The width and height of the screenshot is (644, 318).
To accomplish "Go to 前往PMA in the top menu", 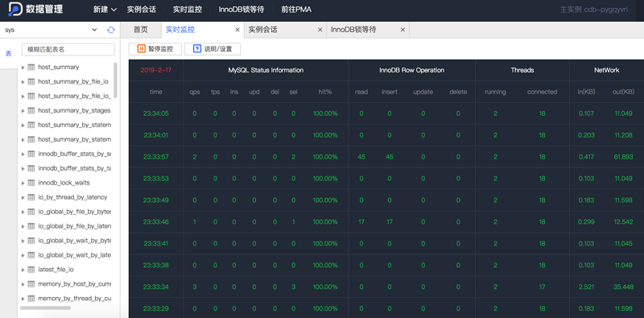I will (x=296, y=10).
